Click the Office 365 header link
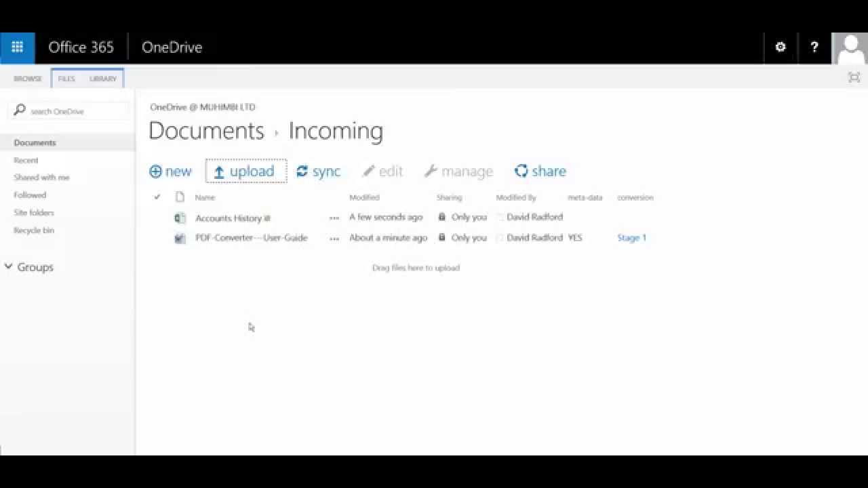The width and height of the screenshot is (868, 488). tap(81, 47)
